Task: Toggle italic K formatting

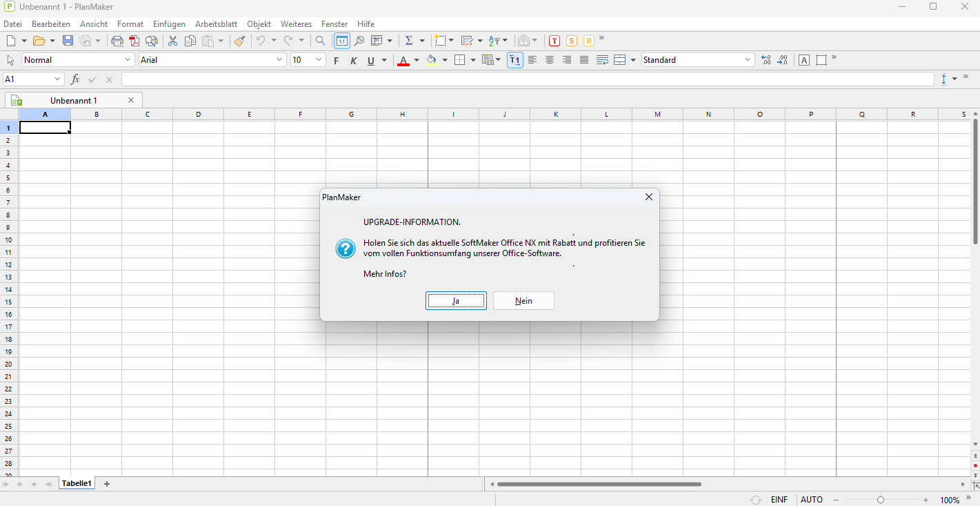Action: (x=353, y=61)
